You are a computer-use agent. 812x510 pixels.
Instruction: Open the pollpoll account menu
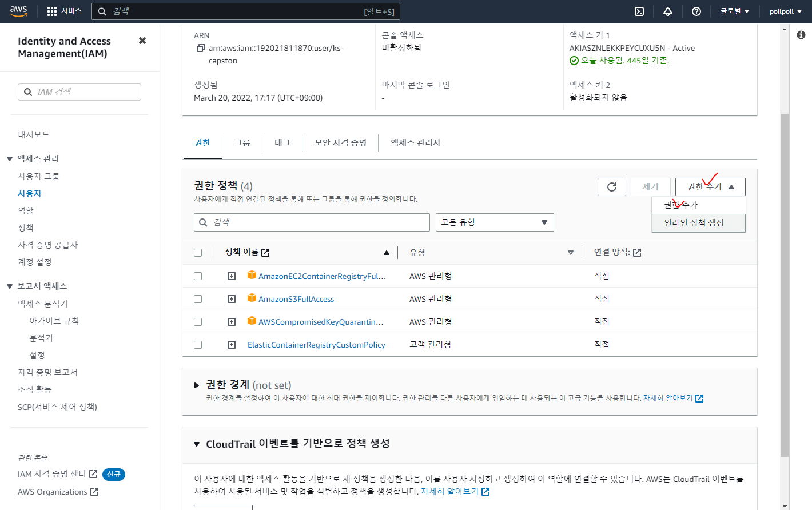pyautogui.click(x=785, y=11)
